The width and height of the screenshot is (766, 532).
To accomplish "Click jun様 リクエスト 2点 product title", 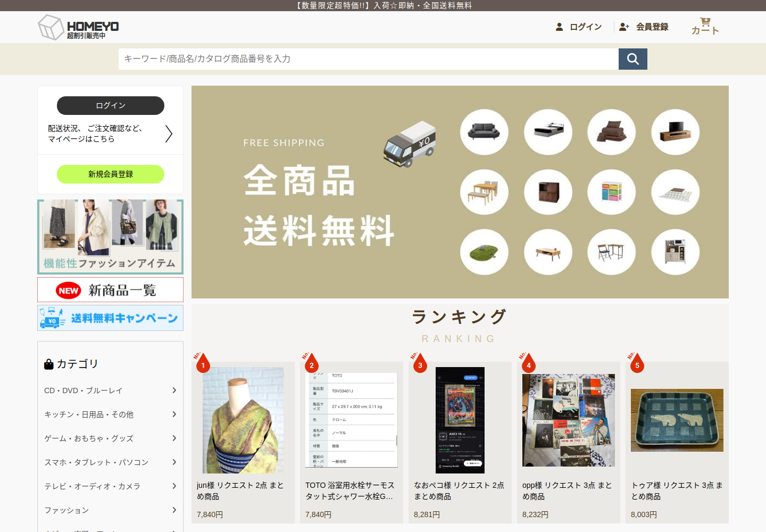I will pos(240,491).
